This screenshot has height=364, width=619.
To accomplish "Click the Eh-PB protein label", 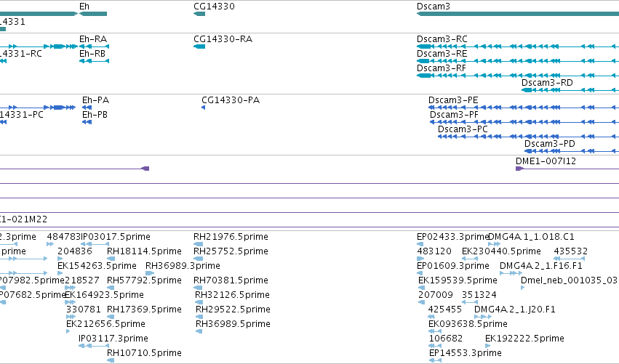I will coord(95,115).
